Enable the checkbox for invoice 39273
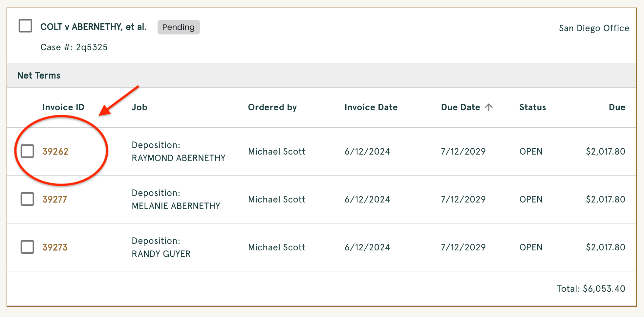 click(27, 247)
